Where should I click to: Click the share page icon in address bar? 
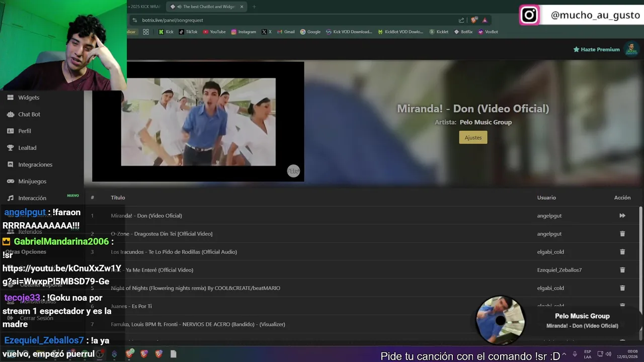point(461,20)
